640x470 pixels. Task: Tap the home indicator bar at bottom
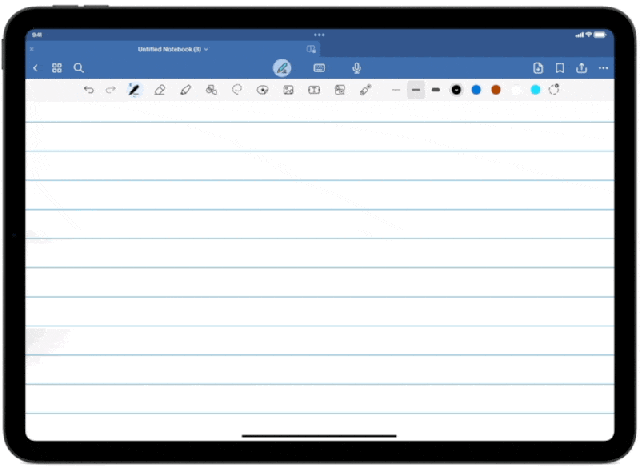pyautogui.click(x=319, y=436)
